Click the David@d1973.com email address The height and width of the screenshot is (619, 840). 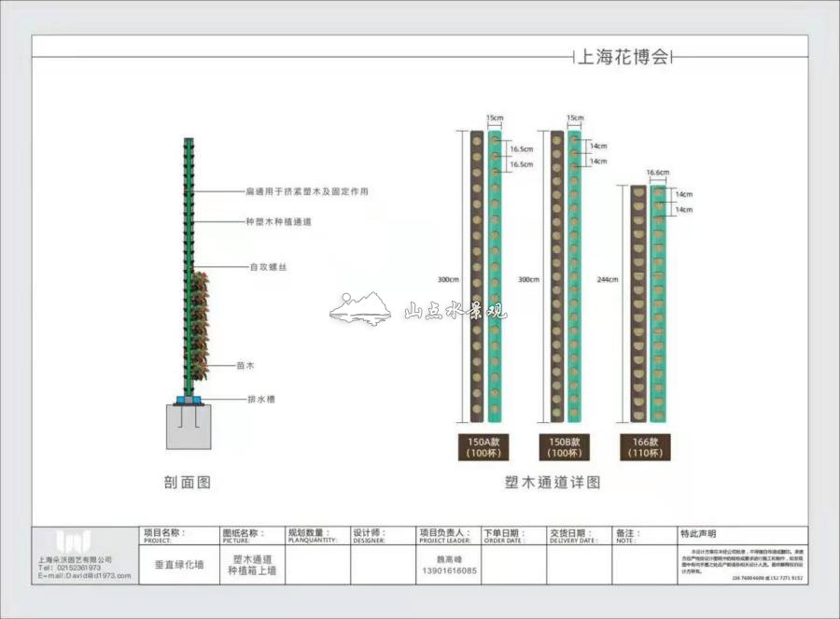(75, 576)
